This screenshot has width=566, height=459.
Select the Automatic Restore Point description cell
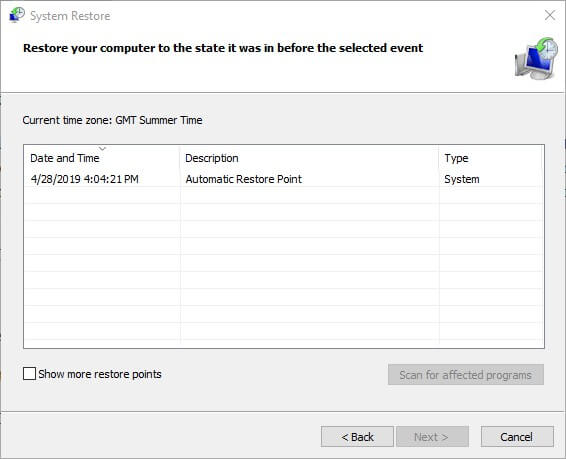(x=244, y=179)
